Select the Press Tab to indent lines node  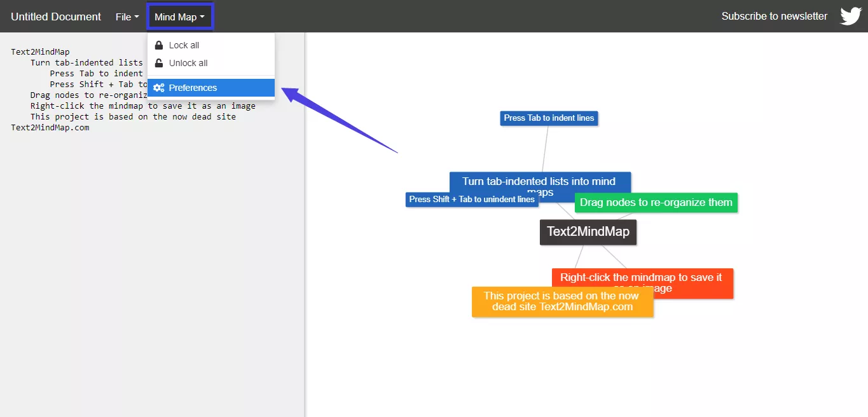548,118
